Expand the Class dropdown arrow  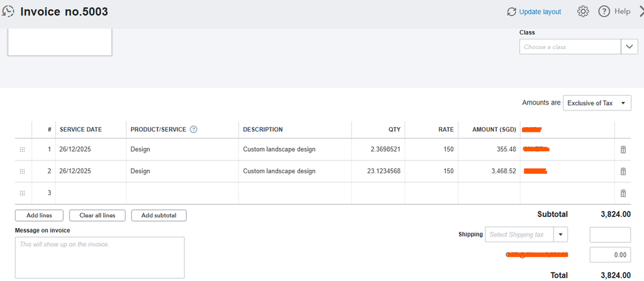click(x=629, y=47)
